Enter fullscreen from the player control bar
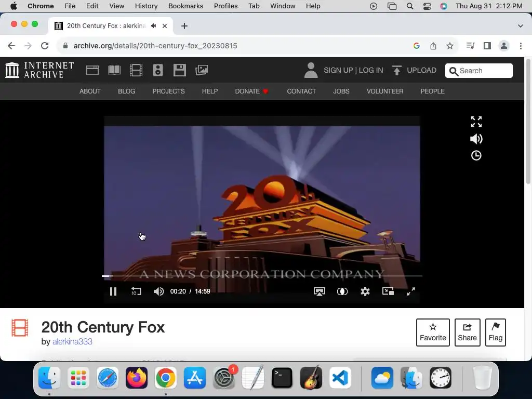Image resolution: width=532 pixels, height=399 pixels. (411, 291)
